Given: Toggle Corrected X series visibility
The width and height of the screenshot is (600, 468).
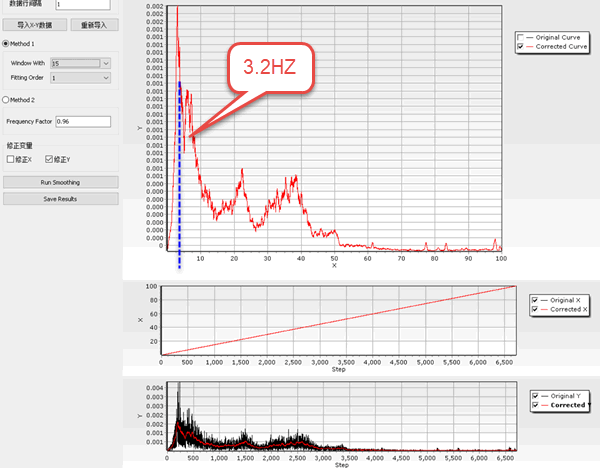Looking at the screenshot, I should click(x=536, y=309).
